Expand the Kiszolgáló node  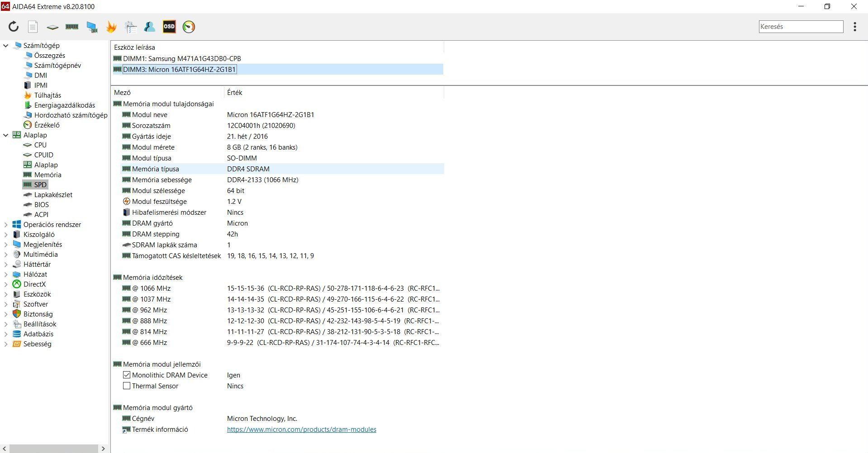(6, 235)
